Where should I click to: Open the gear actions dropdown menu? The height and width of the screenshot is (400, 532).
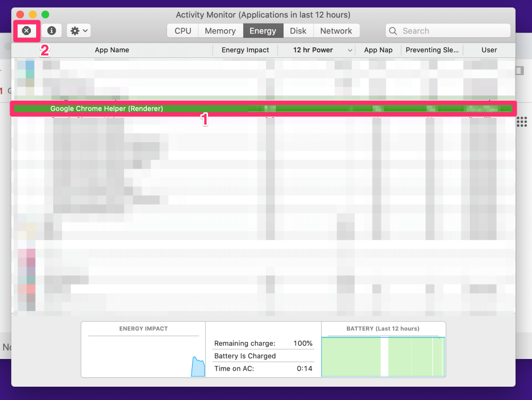point(79,31)
